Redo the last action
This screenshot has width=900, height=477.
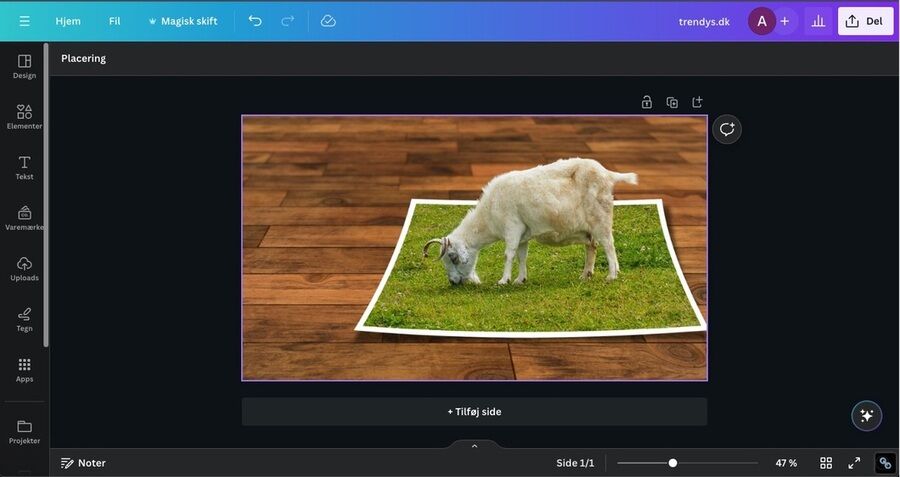(287, 21)
